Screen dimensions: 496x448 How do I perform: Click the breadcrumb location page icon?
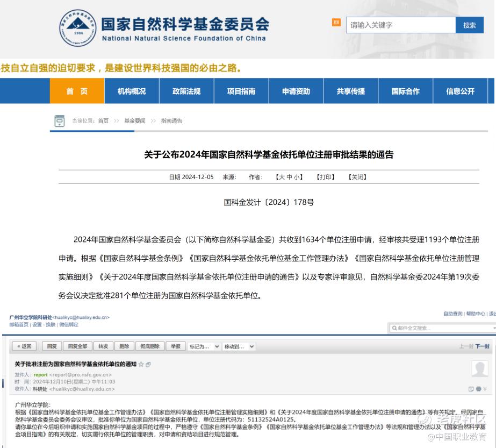tap(60, 120)
